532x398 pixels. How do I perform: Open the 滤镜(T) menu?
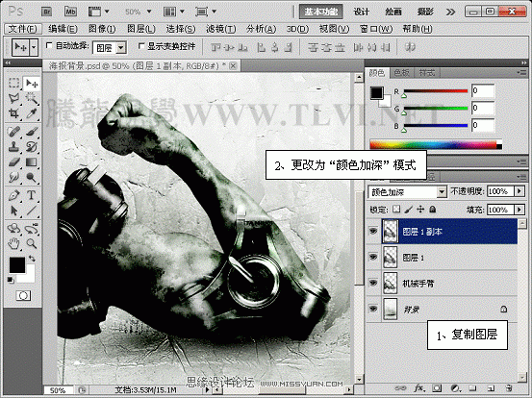click(221, 29)
